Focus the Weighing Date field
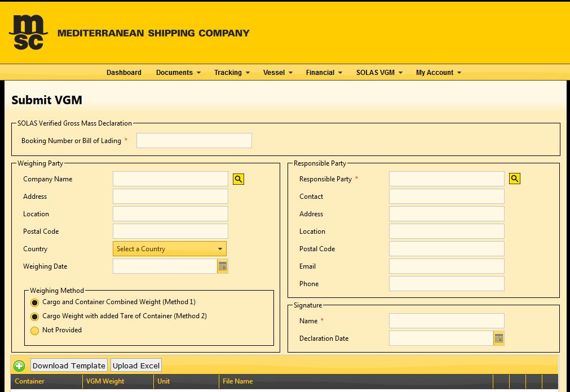570x392 pixels. click(x=165, y=266)
